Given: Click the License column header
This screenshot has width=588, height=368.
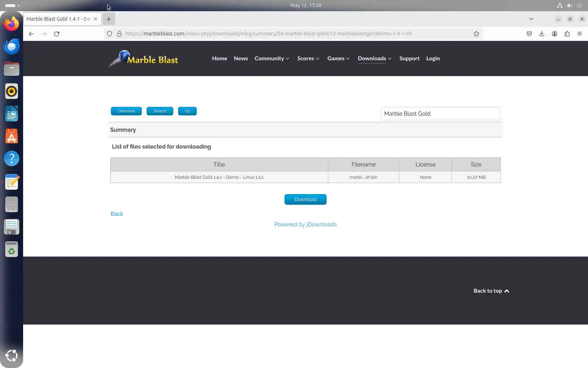Looking at the screenshot, I should coord(425,164).
